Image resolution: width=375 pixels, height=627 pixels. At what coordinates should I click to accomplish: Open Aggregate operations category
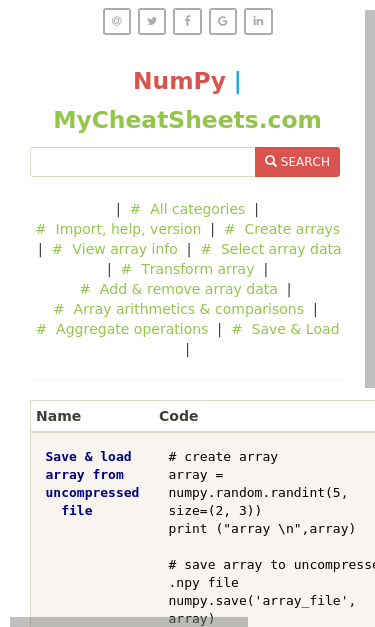point(122,329)
